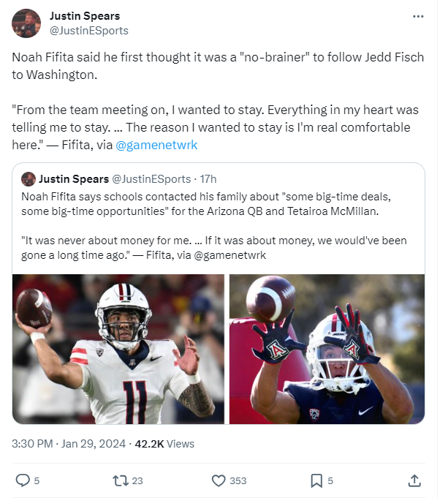
Task: Like the tweet with the heart icon
Action: click(x=218, y=480)
